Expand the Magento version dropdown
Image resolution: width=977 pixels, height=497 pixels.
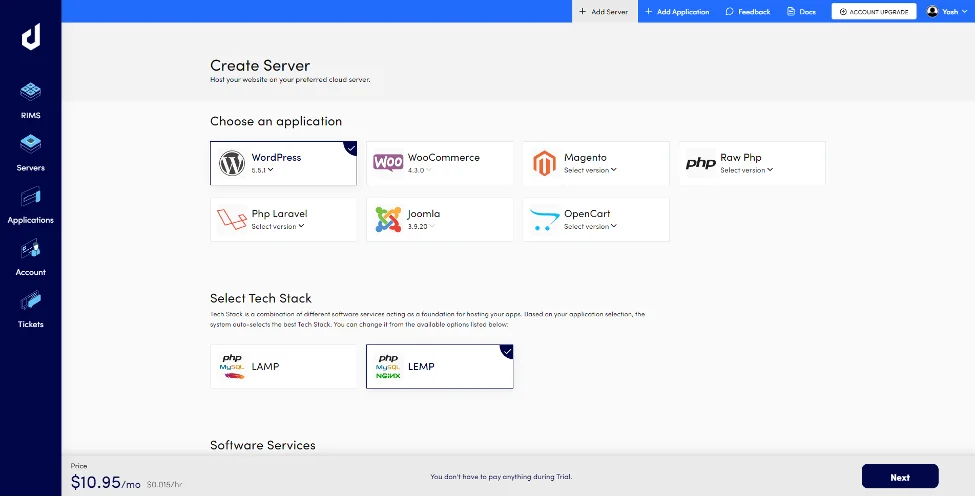(x=590, y=170)
